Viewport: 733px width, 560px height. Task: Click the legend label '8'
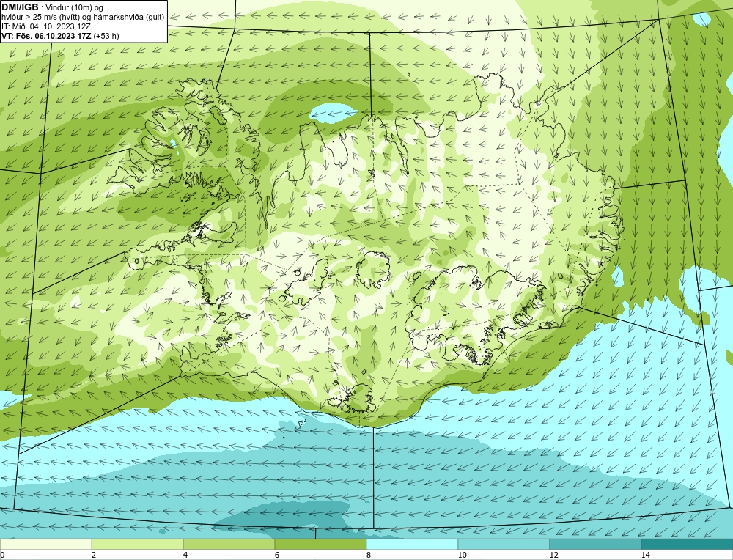pos(369,555)
